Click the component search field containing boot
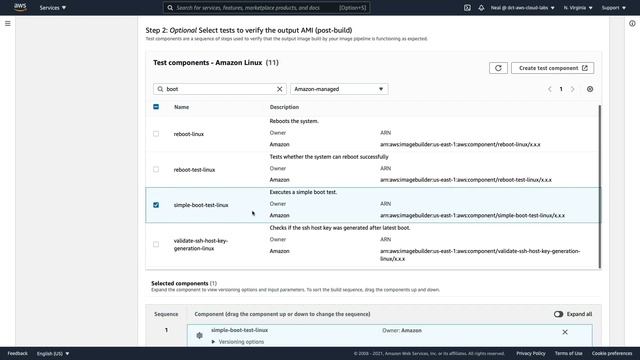 pyautogui.click(x=220, y=89)
